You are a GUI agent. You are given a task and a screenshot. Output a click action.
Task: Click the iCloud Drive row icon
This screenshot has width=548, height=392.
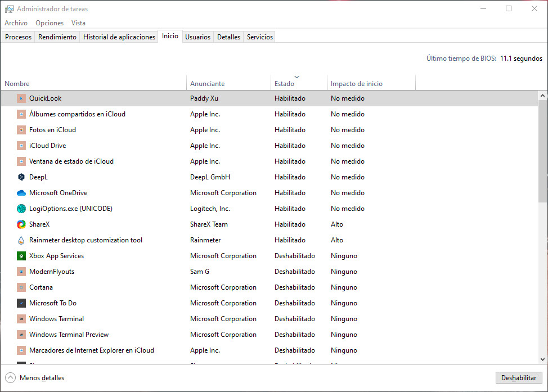[21, 146]
